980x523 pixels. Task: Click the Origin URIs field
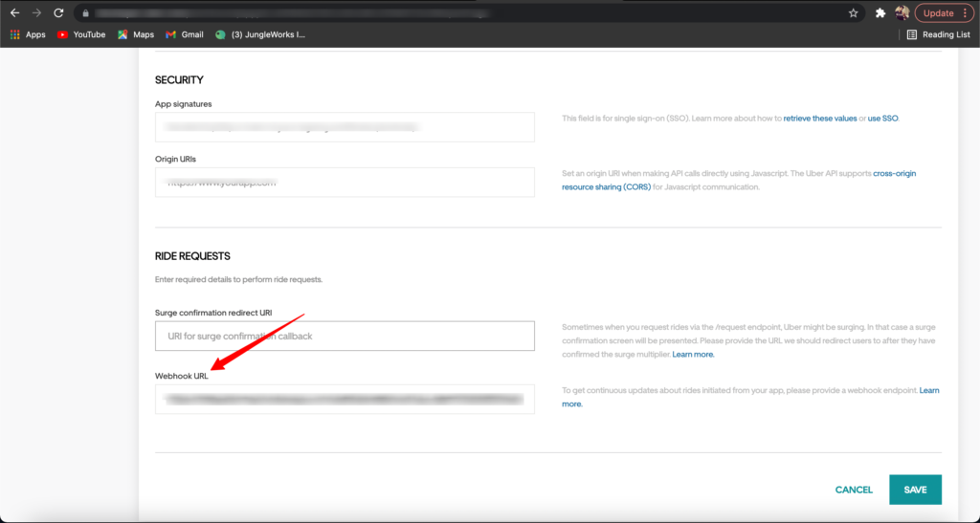[x=345, y=182]
